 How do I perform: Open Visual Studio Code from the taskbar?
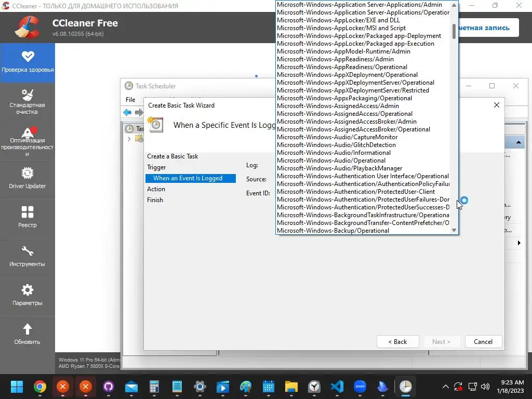point(337,387)
